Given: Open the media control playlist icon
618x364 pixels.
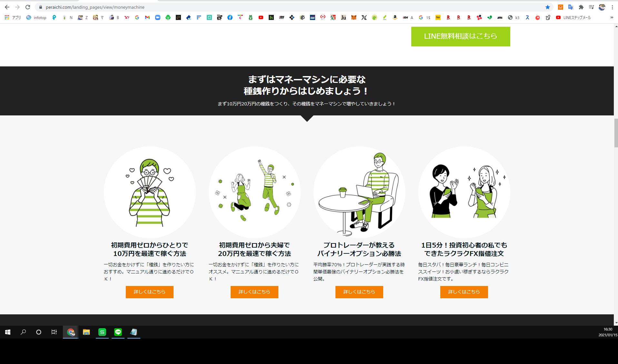Looking at the screenshot, I should [591, 7].
